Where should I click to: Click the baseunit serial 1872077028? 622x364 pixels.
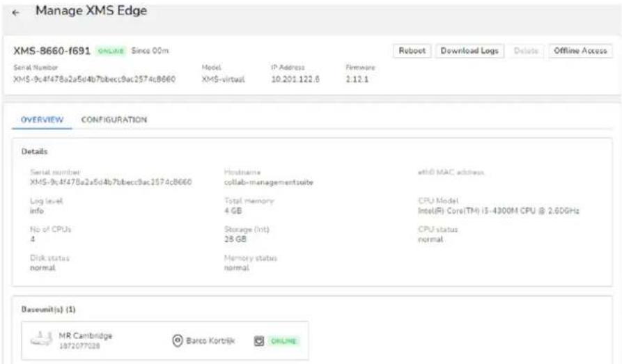(x=79, y=346)
